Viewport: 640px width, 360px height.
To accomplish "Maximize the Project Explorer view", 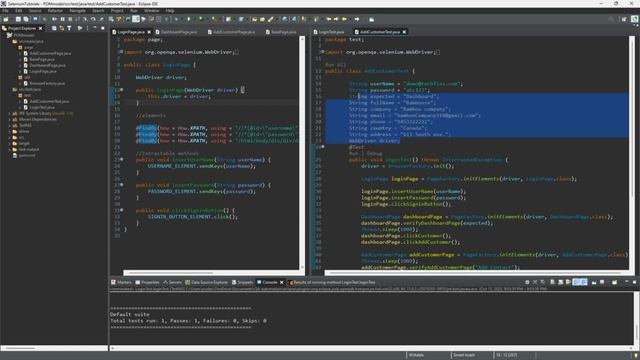I will coord(102,28).
